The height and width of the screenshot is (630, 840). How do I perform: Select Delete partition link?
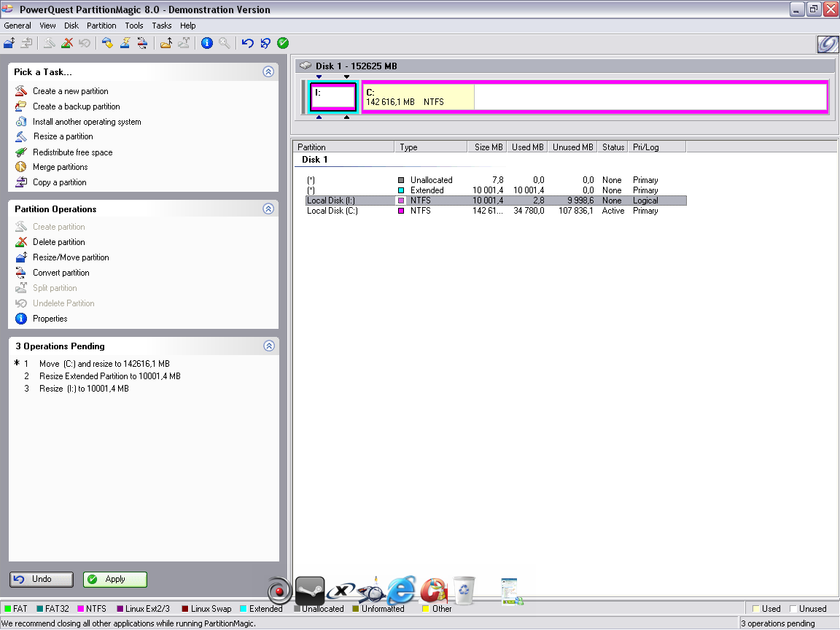[59, 242]
